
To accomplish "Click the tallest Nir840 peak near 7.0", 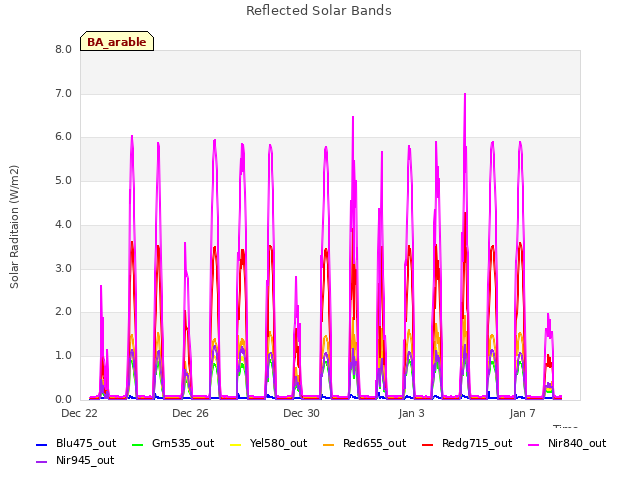I will [465, 95].
